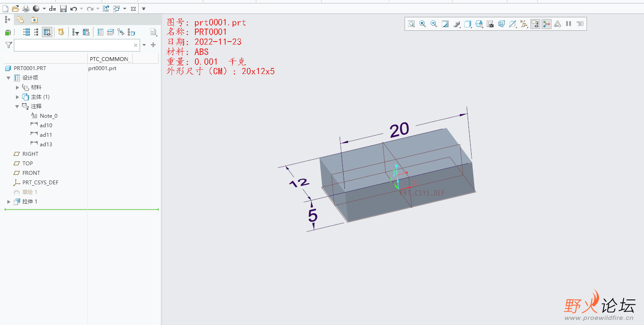The image size is (644, 325).
Task: Select the ad10 dimension
Action: point(46,125)
